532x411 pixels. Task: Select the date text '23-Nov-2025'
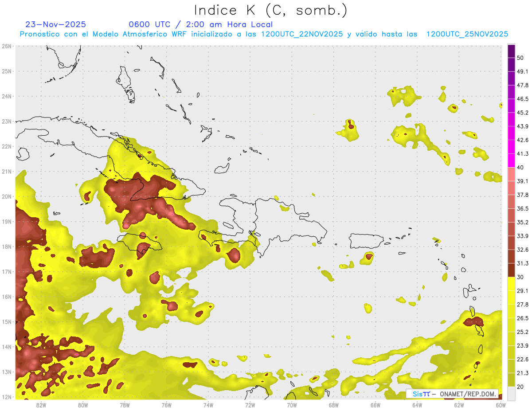tap(56, 24)
